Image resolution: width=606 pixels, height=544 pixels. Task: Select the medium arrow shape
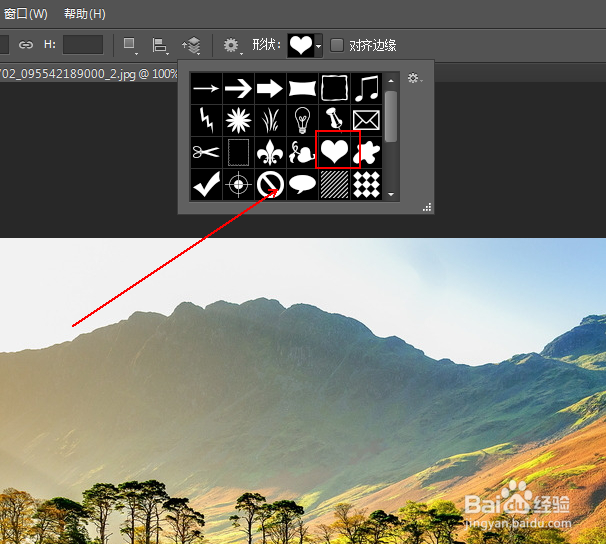[x=238, y=88]
